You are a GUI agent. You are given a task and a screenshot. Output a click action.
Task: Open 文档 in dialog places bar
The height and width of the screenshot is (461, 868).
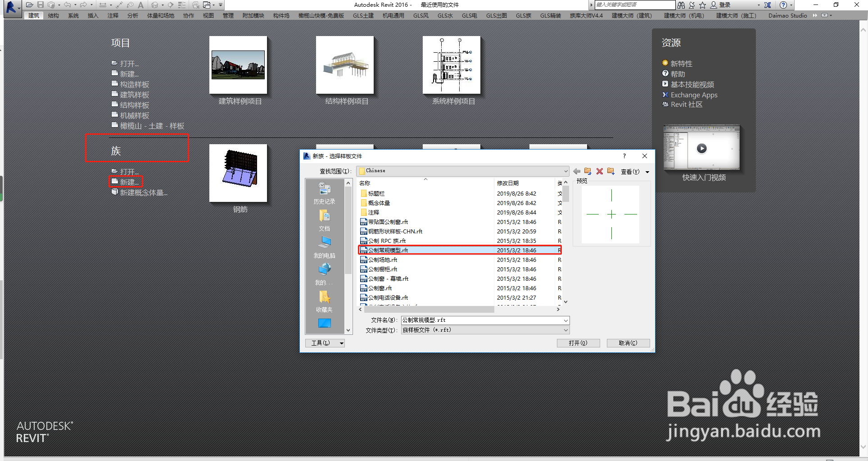(x=324, y=220)
